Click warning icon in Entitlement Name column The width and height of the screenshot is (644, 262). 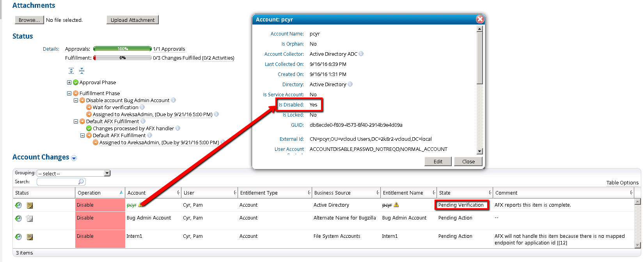click(x=396, y=205)
